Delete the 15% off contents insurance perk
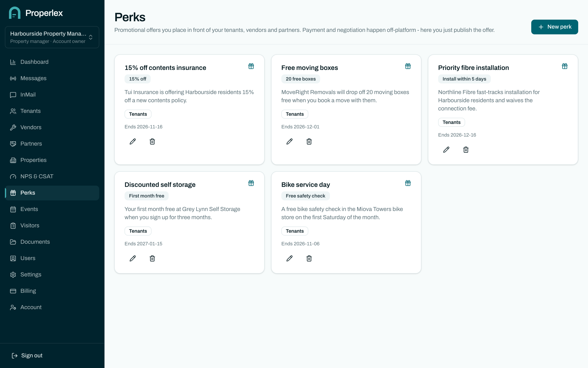 pos(152,141)
